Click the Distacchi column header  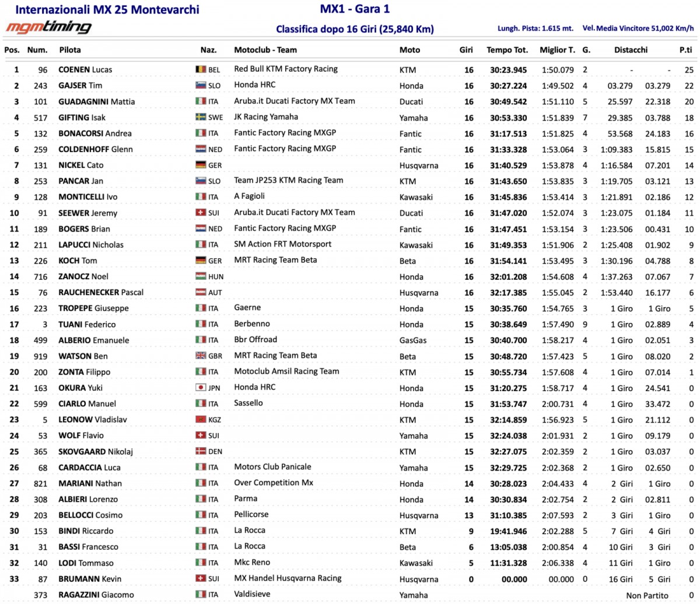point(631,50)
